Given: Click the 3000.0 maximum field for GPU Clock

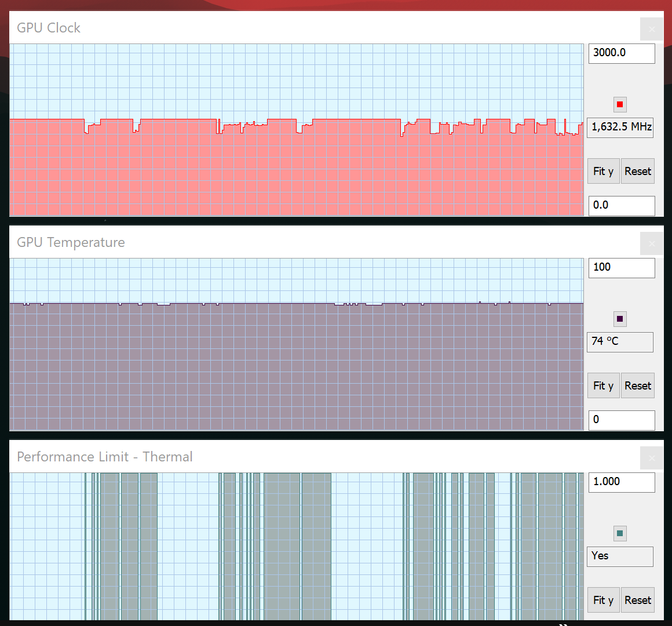Looking at the screenshot, I should pyautogui.click(x=621, y=53).
